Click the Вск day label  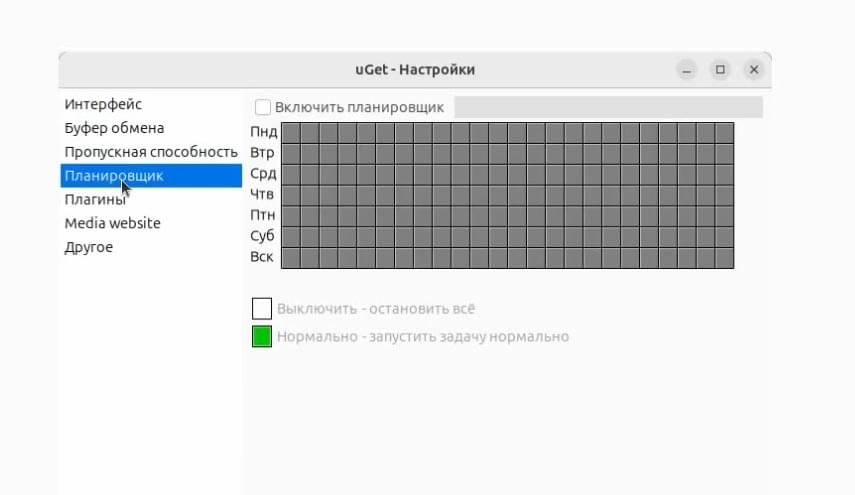262,257
